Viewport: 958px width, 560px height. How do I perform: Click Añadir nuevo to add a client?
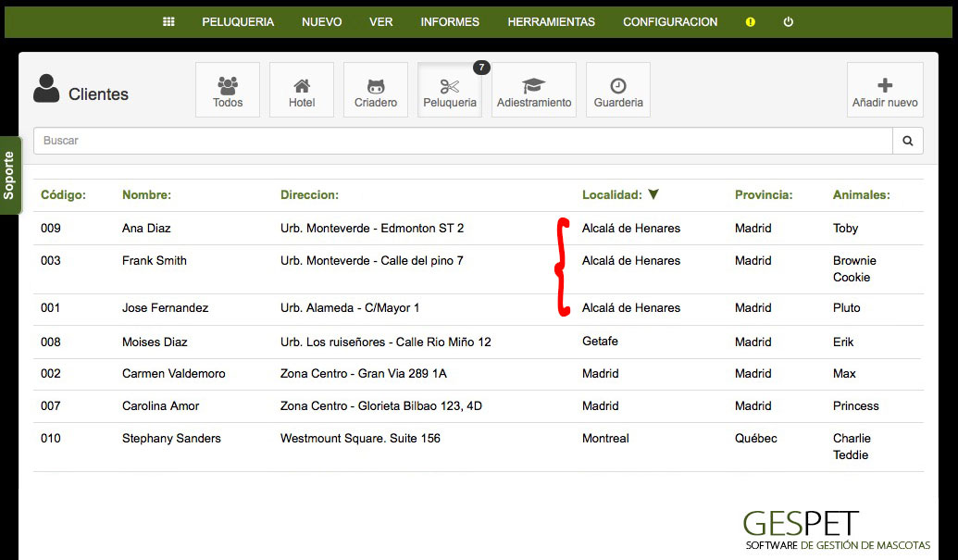(x=884, y=89)
